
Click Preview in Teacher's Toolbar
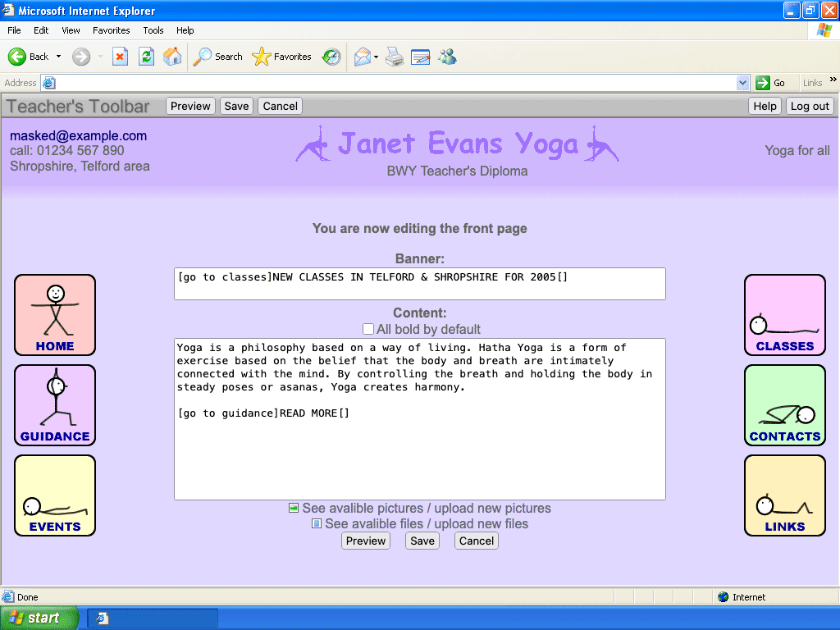pyautogui.click(x=190, y=106)
